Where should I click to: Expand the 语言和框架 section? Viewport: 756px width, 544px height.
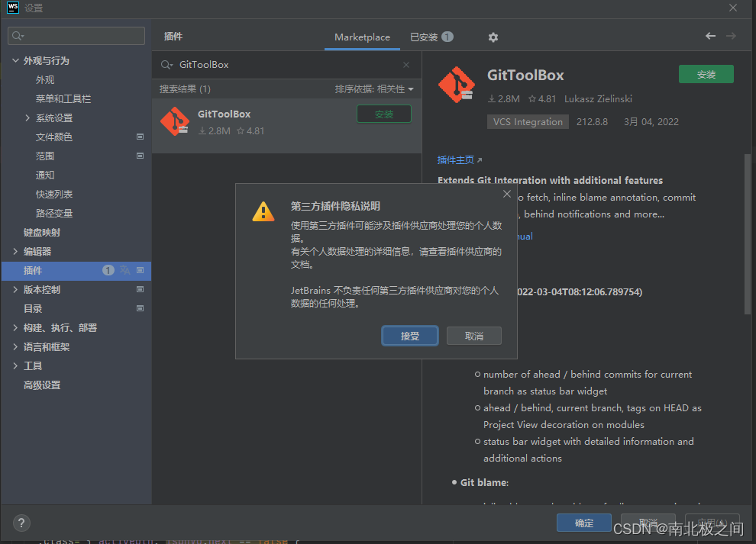tap(15, 346)
